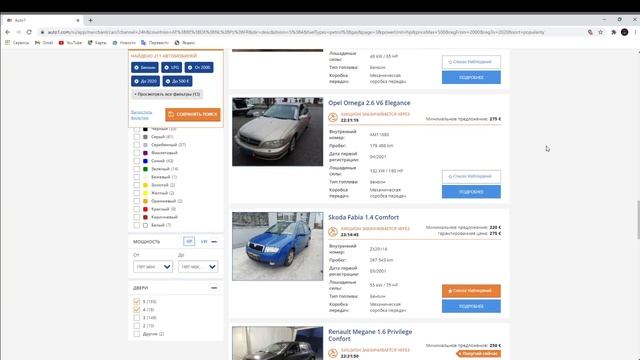Tick the 3 doors checkbox

pos(137,318)
